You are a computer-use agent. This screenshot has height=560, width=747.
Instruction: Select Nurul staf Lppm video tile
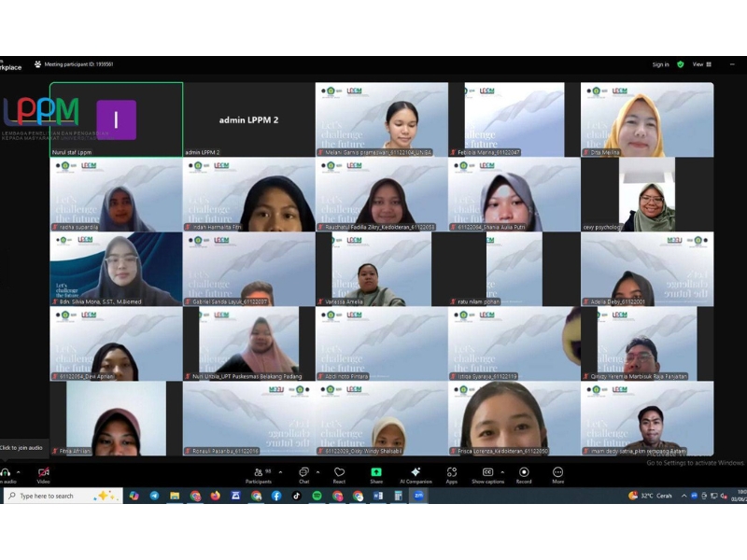tap(116, 119)
